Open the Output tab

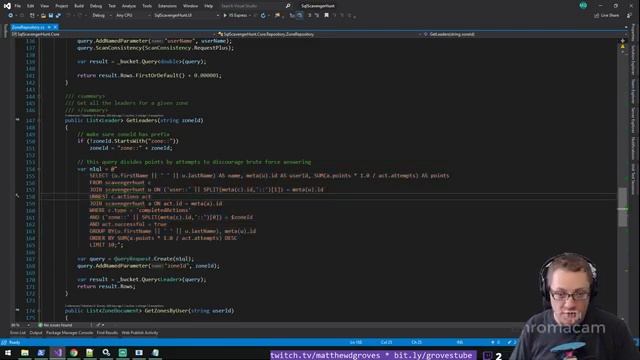[x=36, y=333]
